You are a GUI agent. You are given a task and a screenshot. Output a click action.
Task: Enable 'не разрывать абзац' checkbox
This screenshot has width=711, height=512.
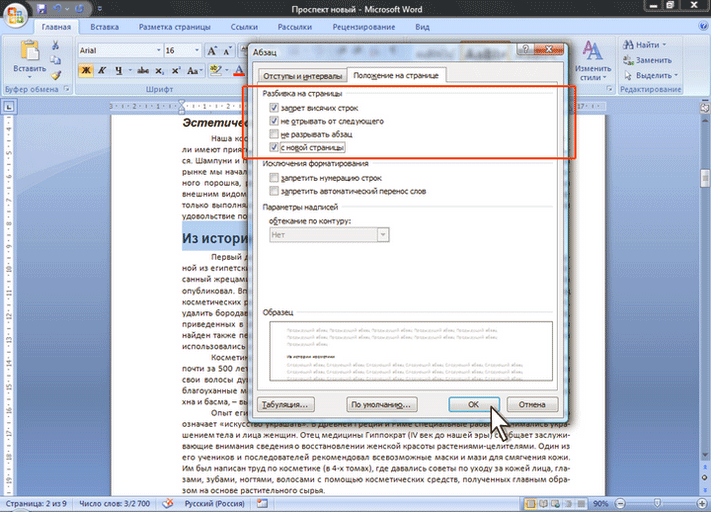(x=274, y=134)
